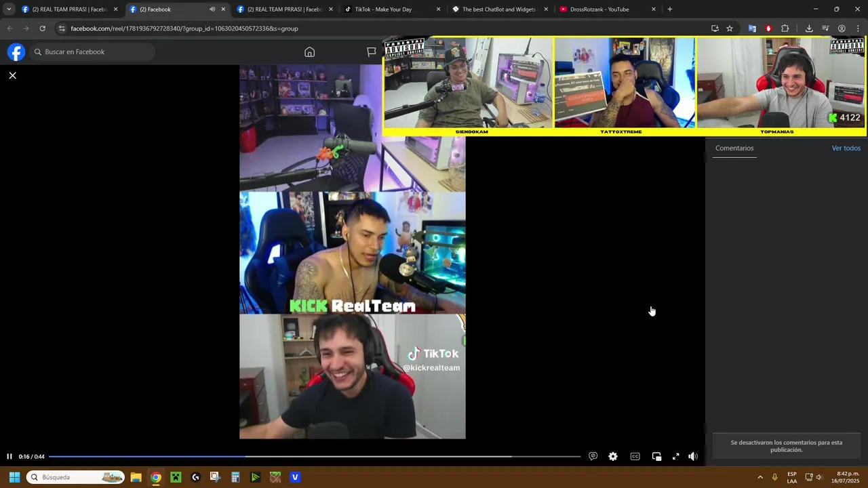Reload the current page
The width and height of the screenshot is (868, 488).
pyautogui.click(x=43, y=28)
